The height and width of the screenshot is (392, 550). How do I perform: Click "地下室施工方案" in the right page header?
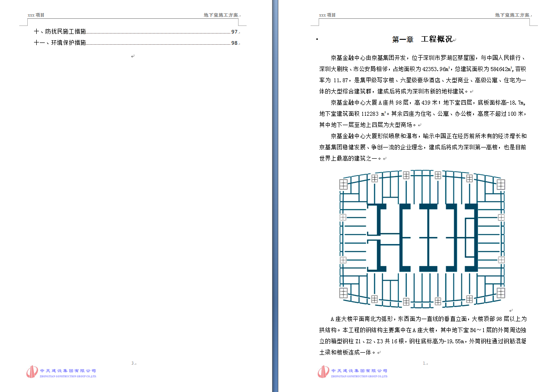512,15
